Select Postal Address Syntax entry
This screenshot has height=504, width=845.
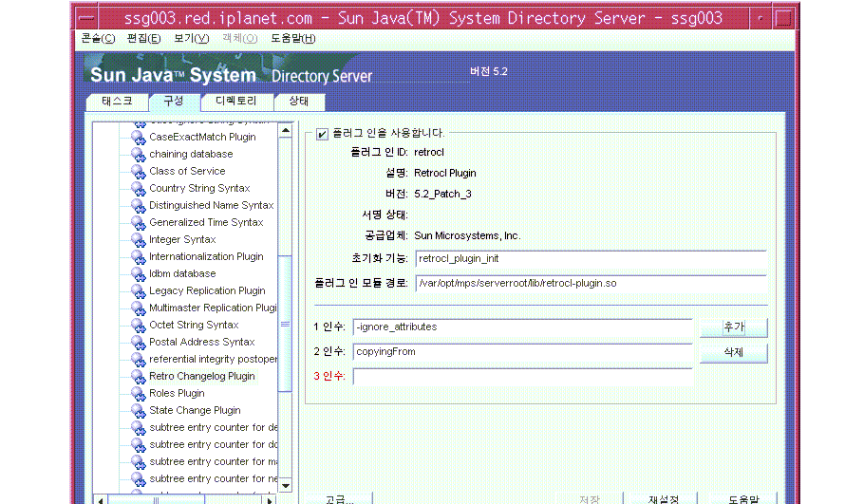201,342
